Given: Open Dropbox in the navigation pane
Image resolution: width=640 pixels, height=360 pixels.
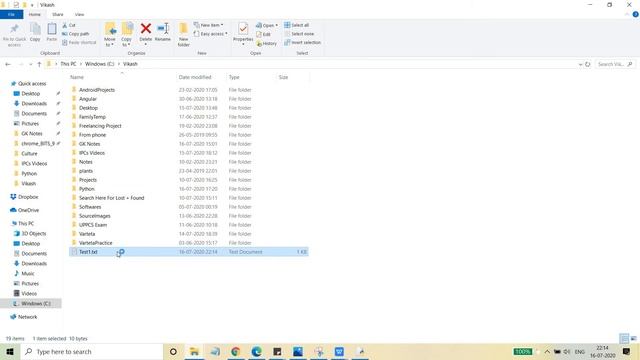Looking at the screenshot, I should point(28,197).
